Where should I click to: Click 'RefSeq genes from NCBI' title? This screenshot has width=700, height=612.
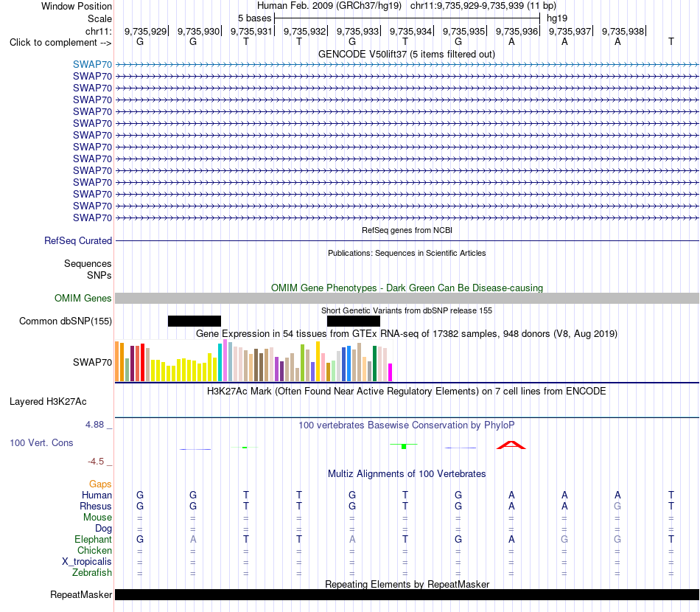407,231
